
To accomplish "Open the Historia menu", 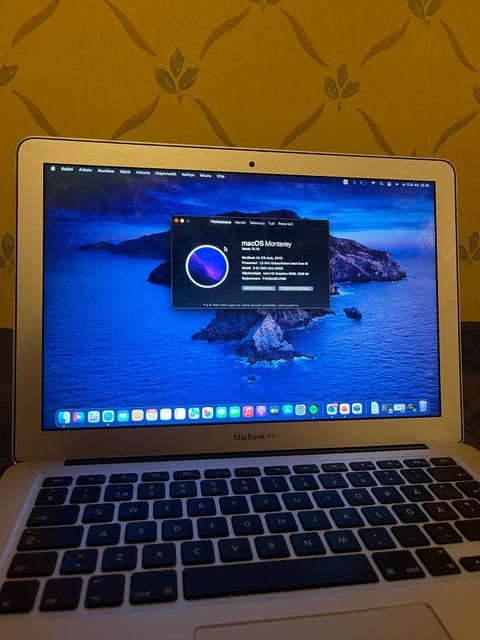I will click(x=143, y=173).
